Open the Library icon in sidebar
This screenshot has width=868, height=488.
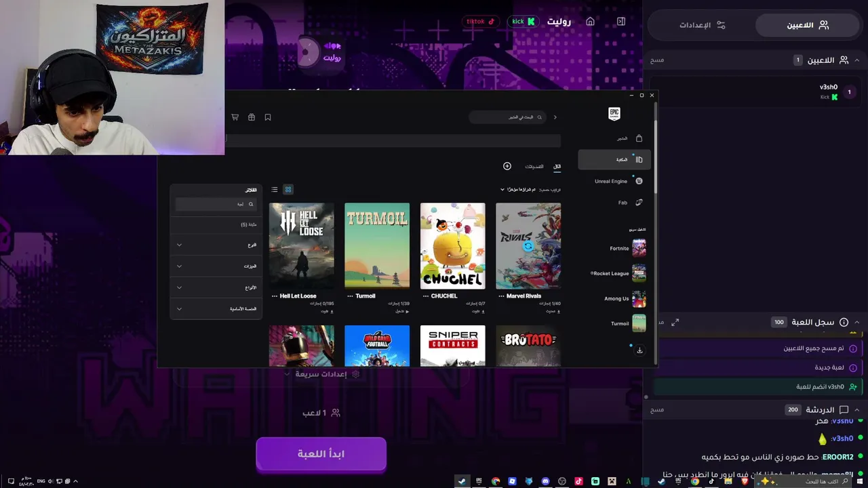coord(639,160)
